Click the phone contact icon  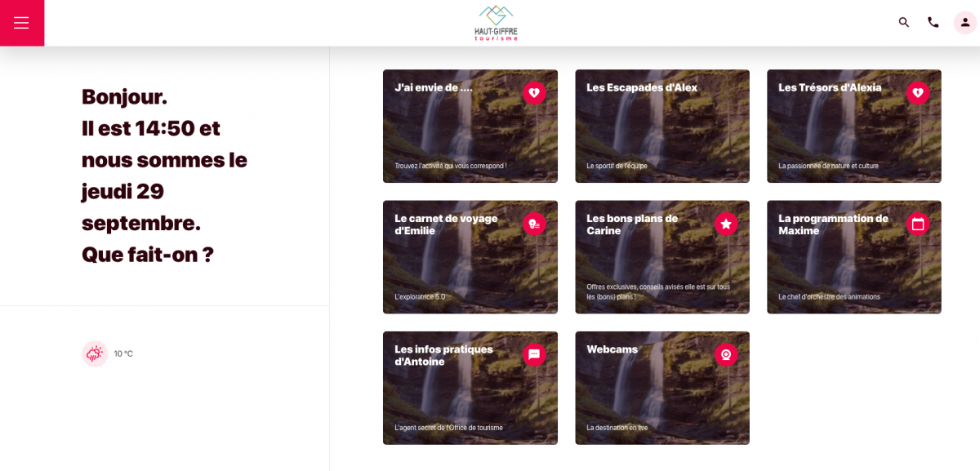(x=933, y=22)
